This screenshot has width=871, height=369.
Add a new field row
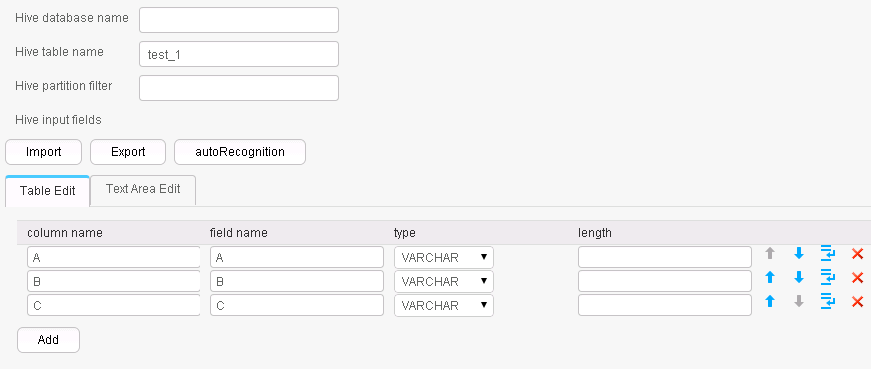click(48, 340)
